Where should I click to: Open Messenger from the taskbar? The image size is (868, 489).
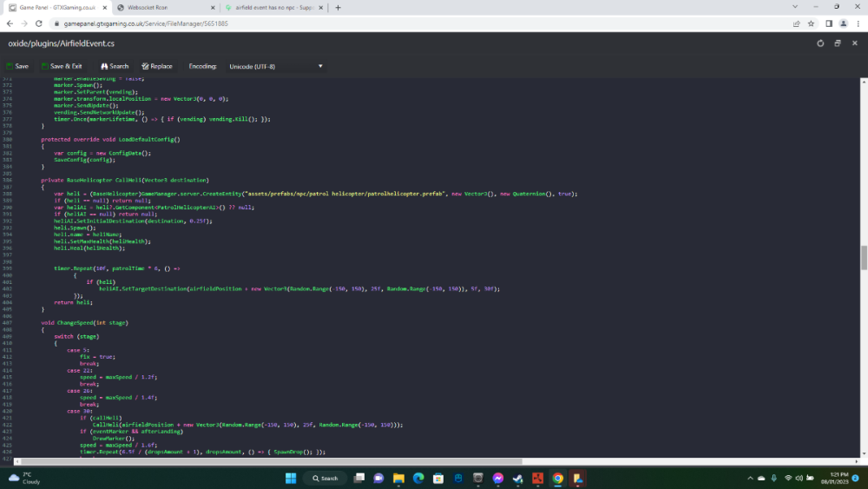coord(498,478)
